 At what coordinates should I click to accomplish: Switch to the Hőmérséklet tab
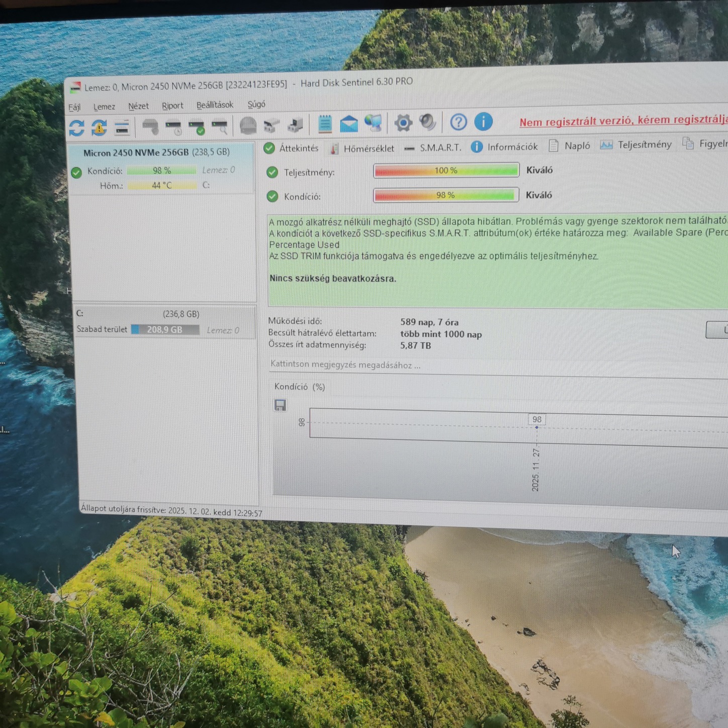(362, 148)
